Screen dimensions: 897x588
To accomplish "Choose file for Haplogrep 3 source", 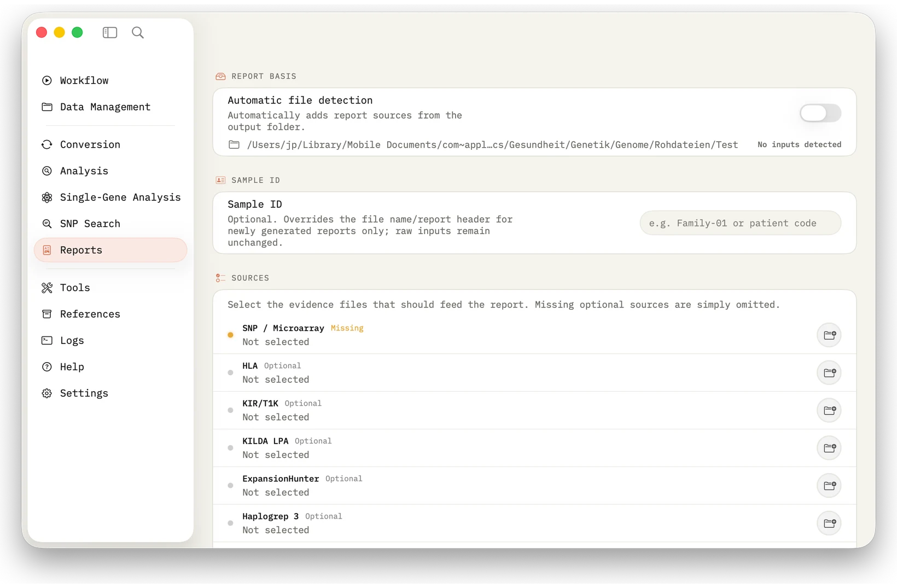I will coord(829,523).
